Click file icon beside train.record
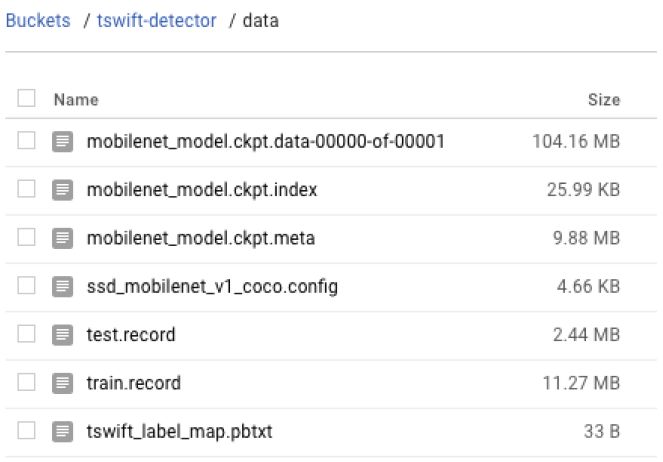 click(x=63, y=383)
